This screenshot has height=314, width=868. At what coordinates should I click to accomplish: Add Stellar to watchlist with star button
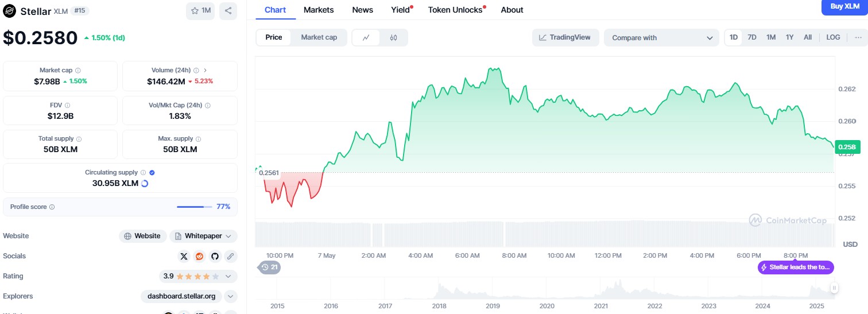(200, 11)
